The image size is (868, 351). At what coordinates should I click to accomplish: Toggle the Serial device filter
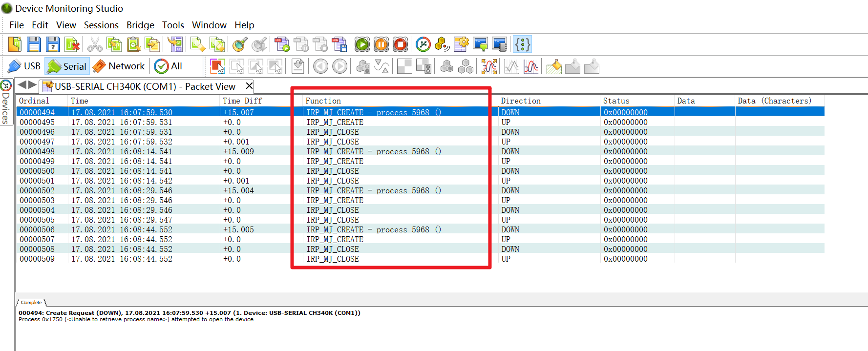67,66
